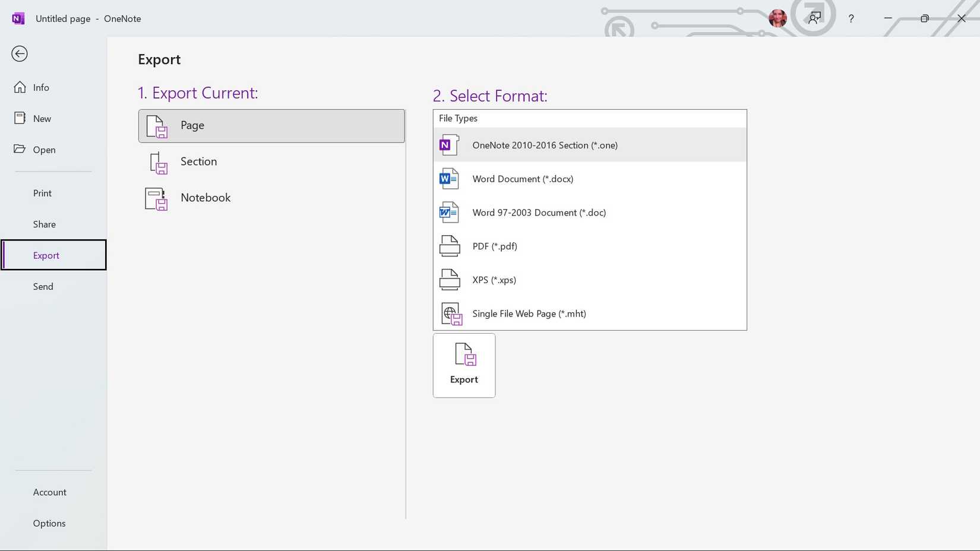Click the Export button
The height and width of the screenshot is (551, 980).
(464, 365)
